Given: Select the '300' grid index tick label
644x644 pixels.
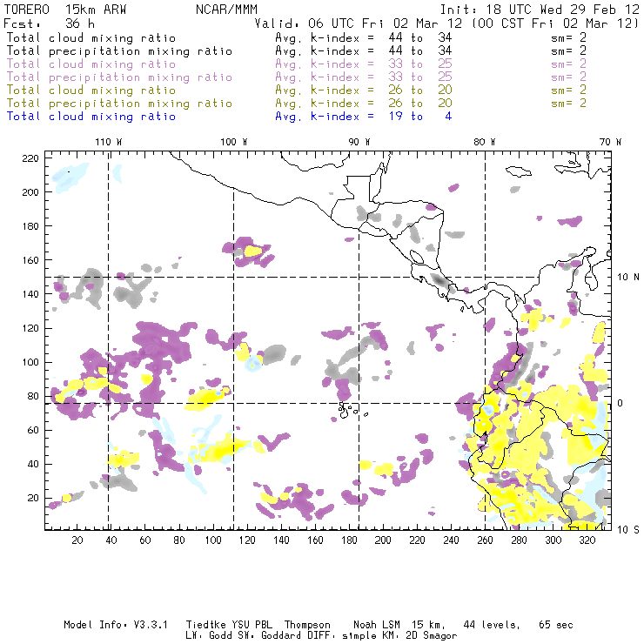Looking at the screenshot, I should pyautogui.click(x=553, y=540).
